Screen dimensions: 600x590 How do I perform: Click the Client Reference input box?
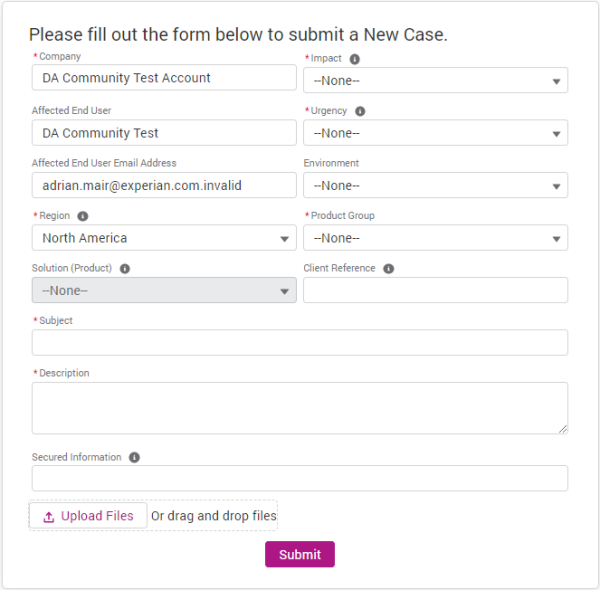(435, 291)
